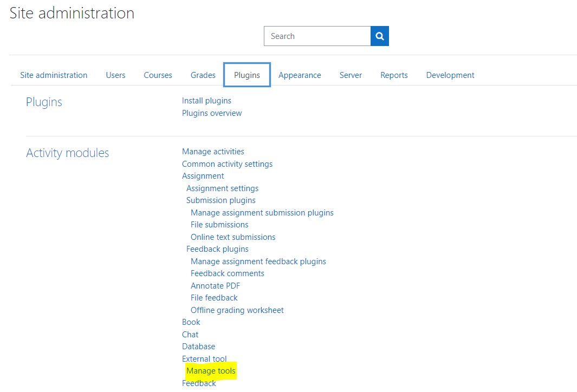Open Online text submissions settings

coord(233,237)
